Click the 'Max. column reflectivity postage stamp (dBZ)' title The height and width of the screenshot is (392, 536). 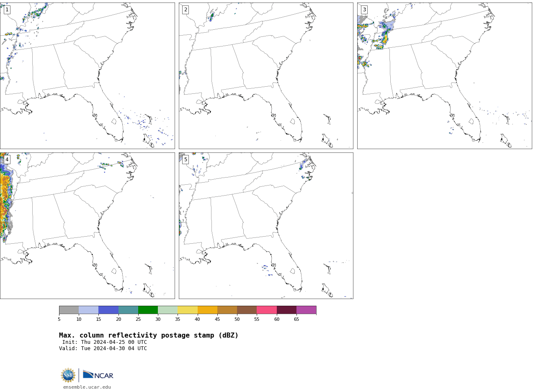pyautogui.click(x=149, y=335)
